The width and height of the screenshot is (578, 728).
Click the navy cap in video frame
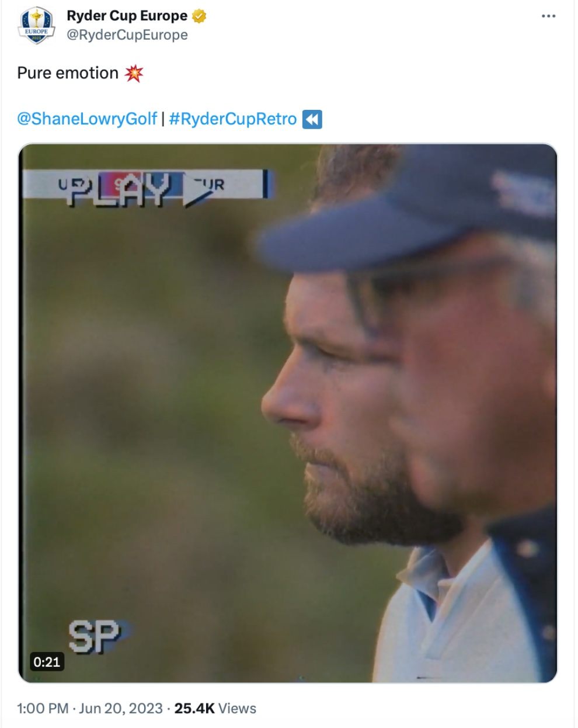pos(409,210)
